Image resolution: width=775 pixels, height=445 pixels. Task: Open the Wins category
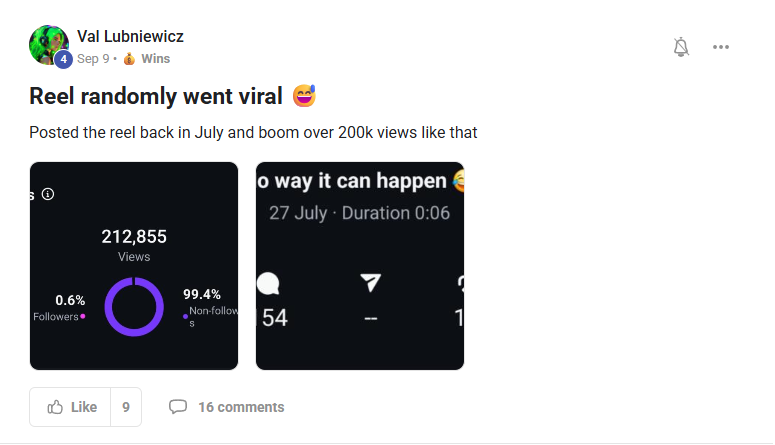[x=155, y=59]
